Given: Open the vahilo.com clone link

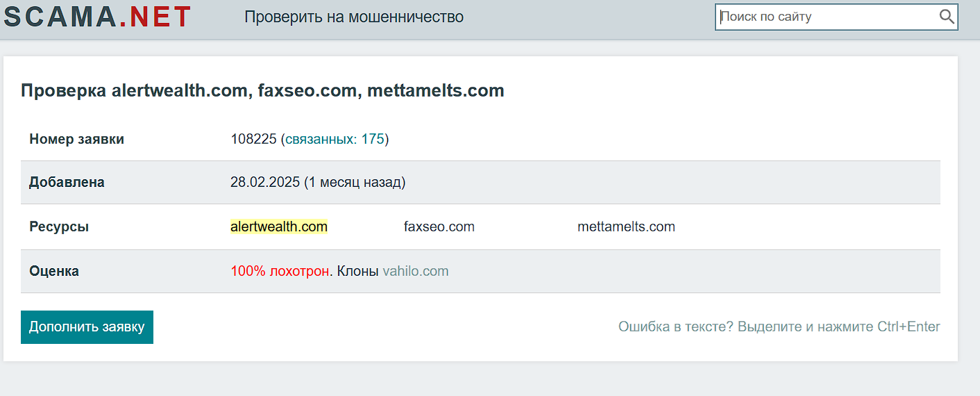Looking at the screenshot, I should (416, 271).
